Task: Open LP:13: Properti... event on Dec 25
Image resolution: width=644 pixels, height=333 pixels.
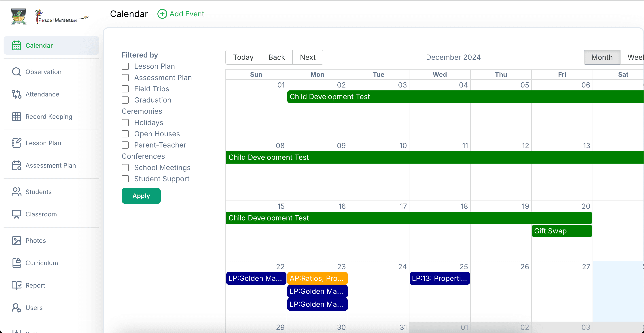Action: click(439, 278)
